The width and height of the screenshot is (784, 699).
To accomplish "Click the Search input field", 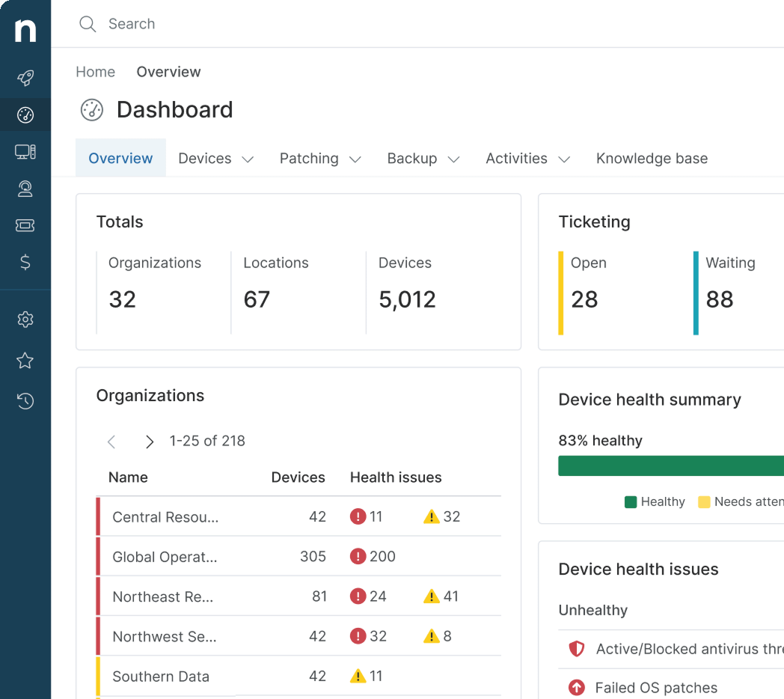I will click(x=187, y=24).
